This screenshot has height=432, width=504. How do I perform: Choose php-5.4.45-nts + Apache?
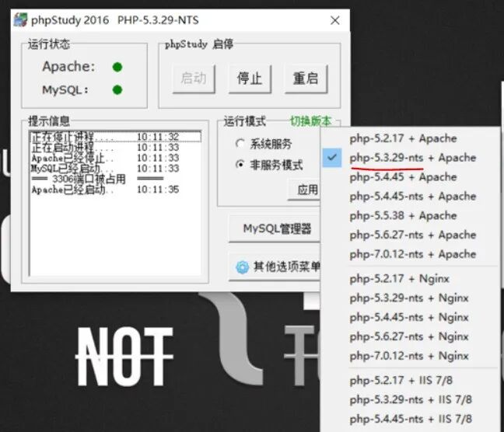pos(410,197)
